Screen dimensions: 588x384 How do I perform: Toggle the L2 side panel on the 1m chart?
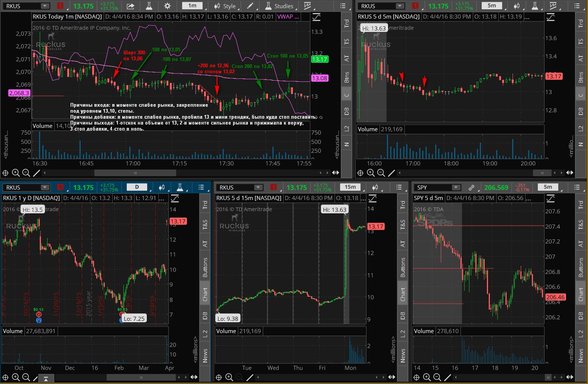click(346, 129)
